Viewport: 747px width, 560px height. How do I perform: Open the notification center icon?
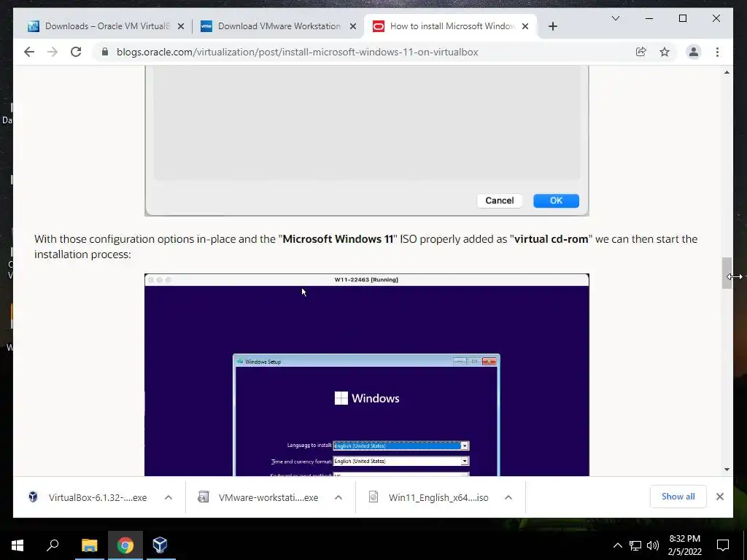point(723,545)
